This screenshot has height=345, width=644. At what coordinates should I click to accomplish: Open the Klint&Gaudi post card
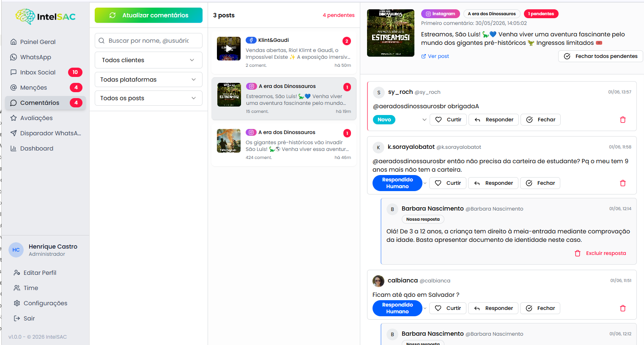[284, 52]
